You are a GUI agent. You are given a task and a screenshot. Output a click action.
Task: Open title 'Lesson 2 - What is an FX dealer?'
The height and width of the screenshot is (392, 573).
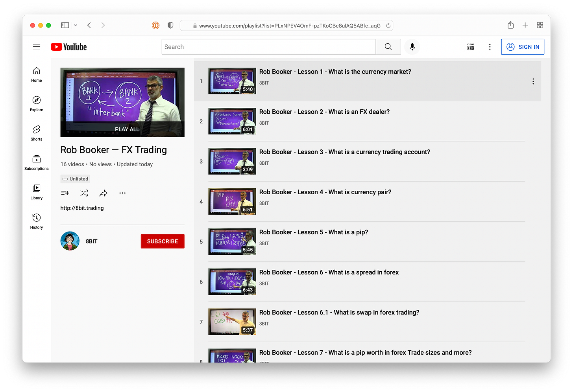325,112
